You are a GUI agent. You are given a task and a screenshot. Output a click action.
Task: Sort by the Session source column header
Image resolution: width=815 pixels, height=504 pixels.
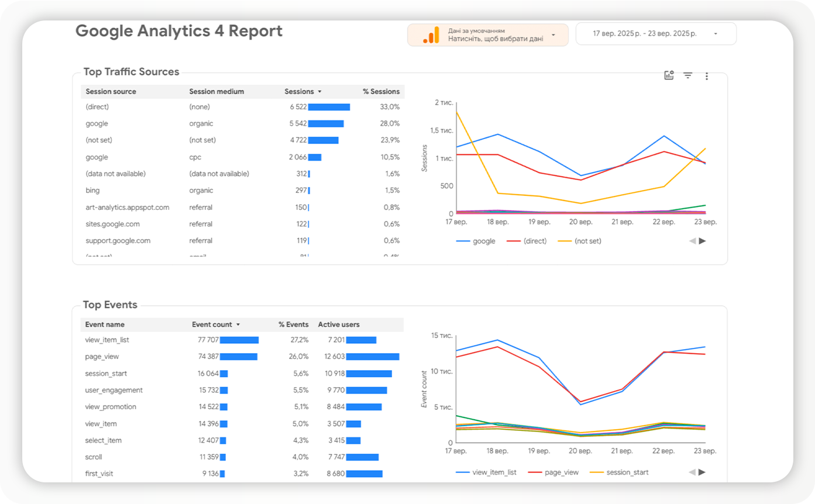click(x=111, y=92)
